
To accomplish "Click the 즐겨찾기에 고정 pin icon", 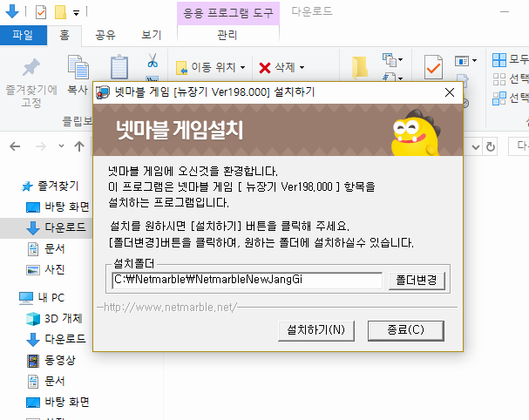I will [31, 67].
